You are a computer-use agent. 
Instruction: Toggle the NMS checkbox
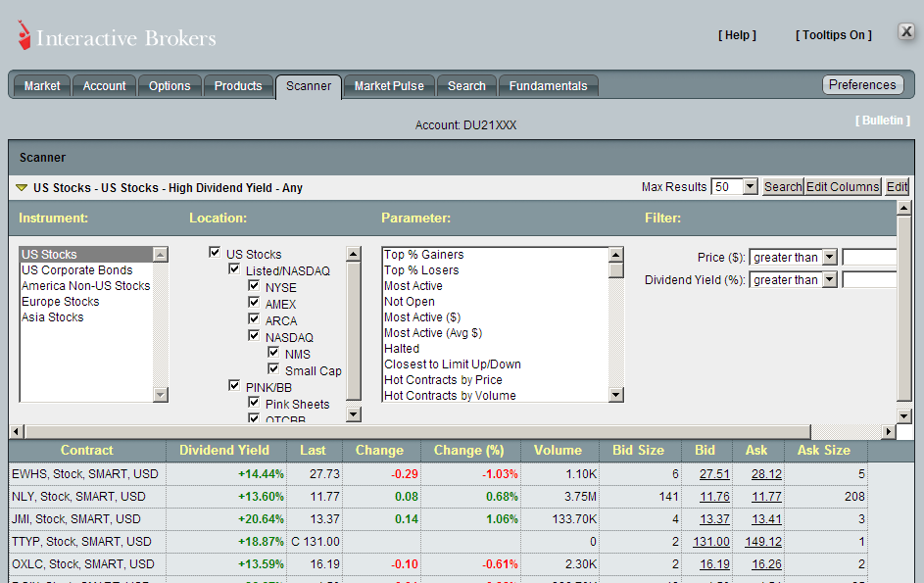tap(273, 352)
